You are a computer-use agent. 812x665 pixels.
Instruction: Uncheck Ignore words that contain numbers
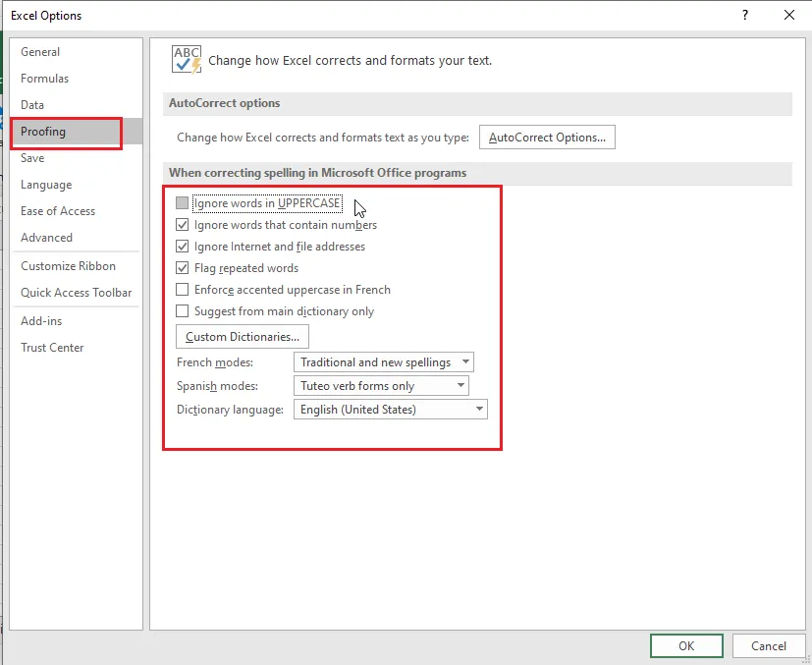[x=182, y=225]
